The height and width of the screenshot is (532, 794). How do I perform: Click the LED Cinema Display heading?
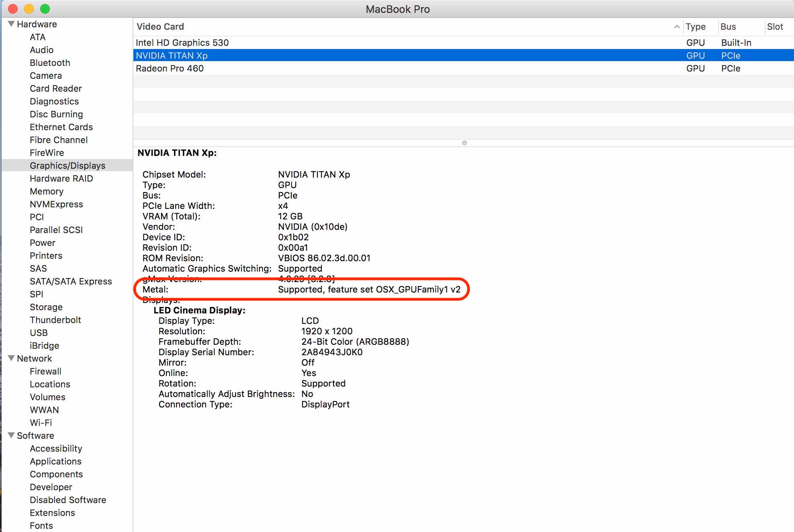pos(199,310)
